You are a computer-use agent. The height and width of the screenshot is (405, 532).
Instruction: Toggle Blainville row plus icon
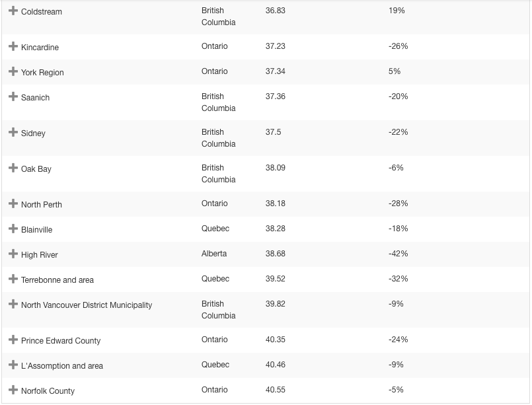click(x=13, y=229)
